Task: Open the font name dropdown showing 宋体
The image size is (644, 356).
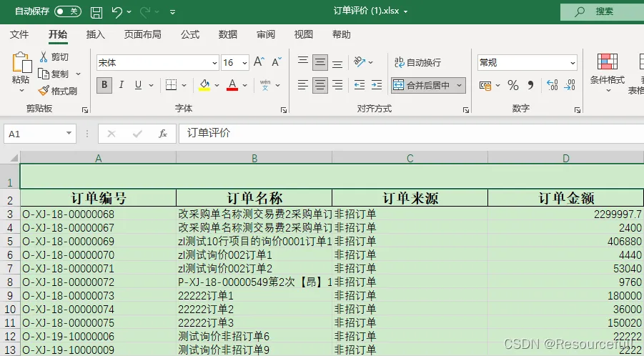Action: click(x=158, y=62)
